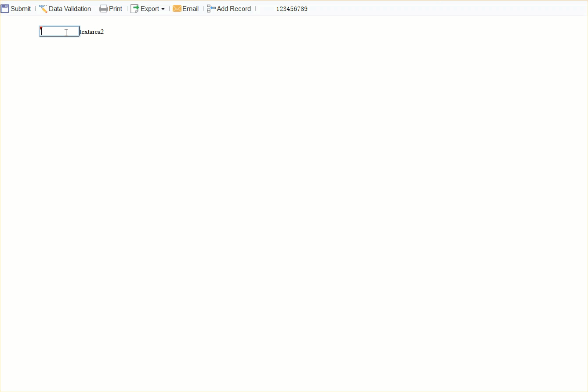Select the Data Validation pencil icon
This screenshot has width=588, height=392.
(43, 8)
